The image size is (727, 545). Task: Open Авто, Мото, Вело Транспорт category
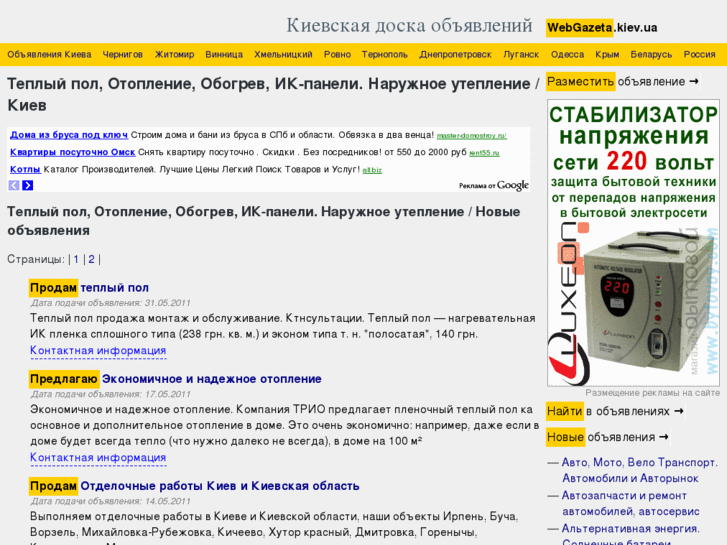pyautogui.click(x=639, y=470)
